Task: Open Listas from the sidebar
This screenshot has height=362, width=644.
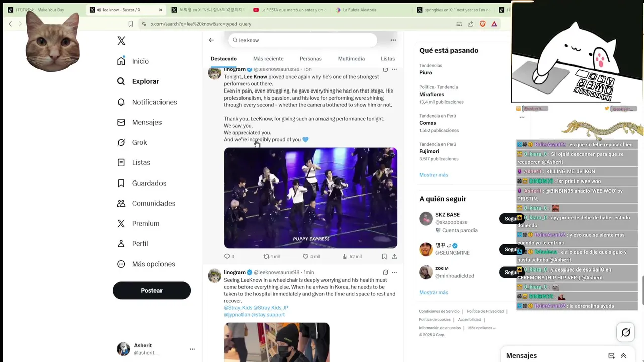Action: 133,162
